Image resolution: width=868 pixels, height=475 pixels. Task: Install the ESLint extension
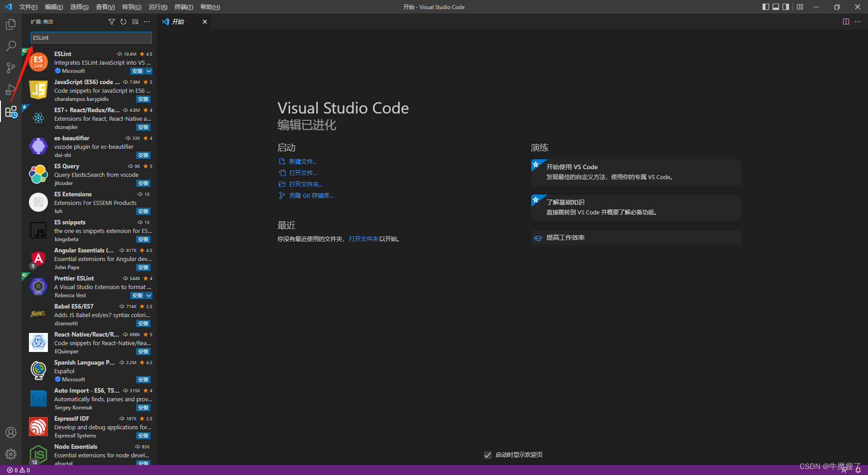click(x=137, y=71)
